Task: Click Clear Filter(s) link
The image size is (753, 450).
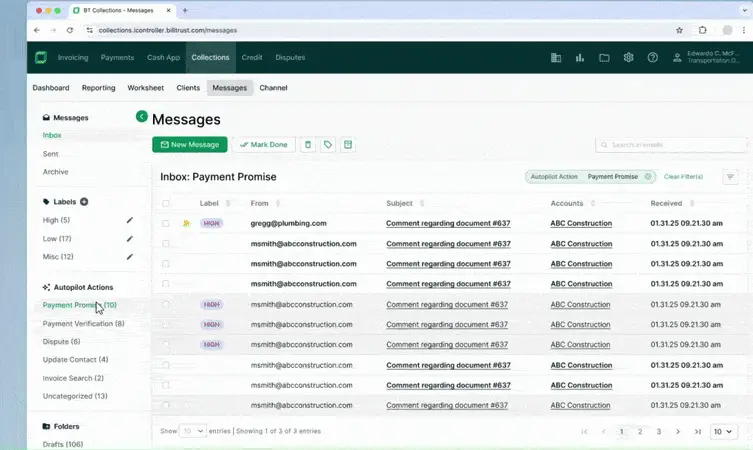Action: coord(683,177)
